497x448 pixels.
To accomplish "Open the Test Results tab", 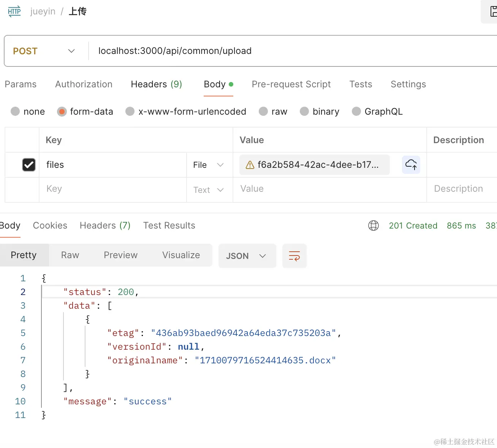I will pos(169,226).
